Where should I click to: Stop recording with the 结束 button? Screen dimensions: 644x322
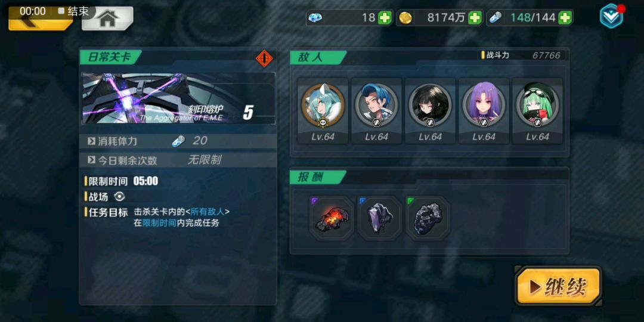(x=73, y=11)
